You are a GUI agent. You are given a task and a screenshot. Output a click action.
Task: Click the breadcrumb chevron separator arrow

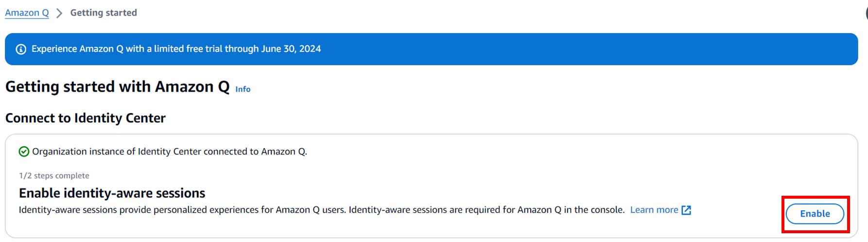[59, 13]
